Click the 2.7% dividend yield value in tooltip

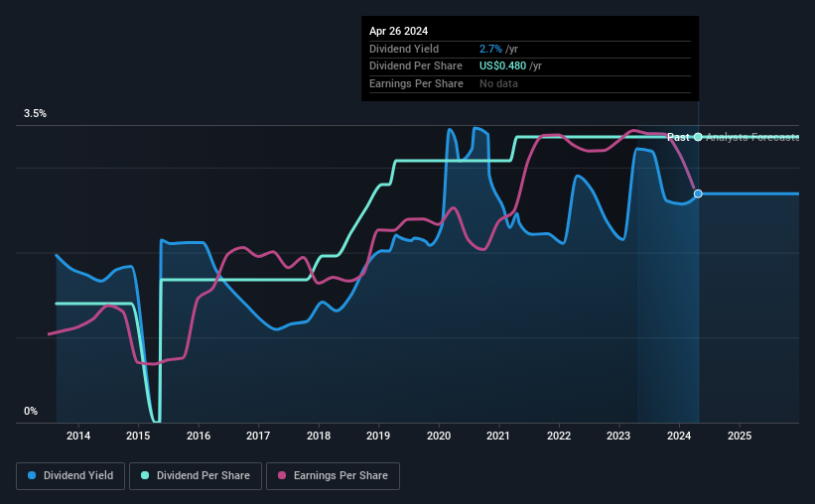pos(490,49)
